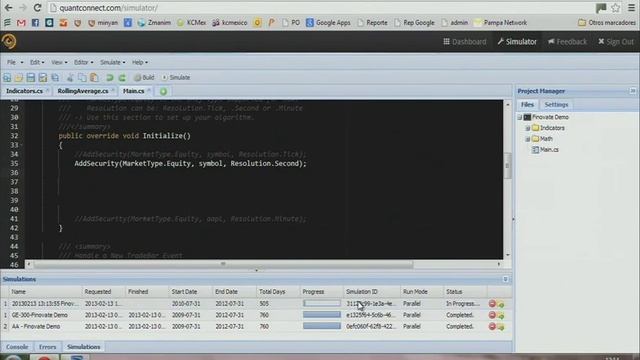Screen dimensions: 640x360
Task: Switch to the Errors tab
Action: (47, 347)
